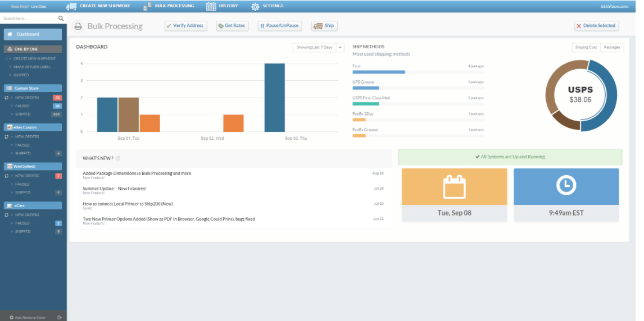Click the printer icon beside Bulk Processing
644x321 pixels.
(78, 26)
